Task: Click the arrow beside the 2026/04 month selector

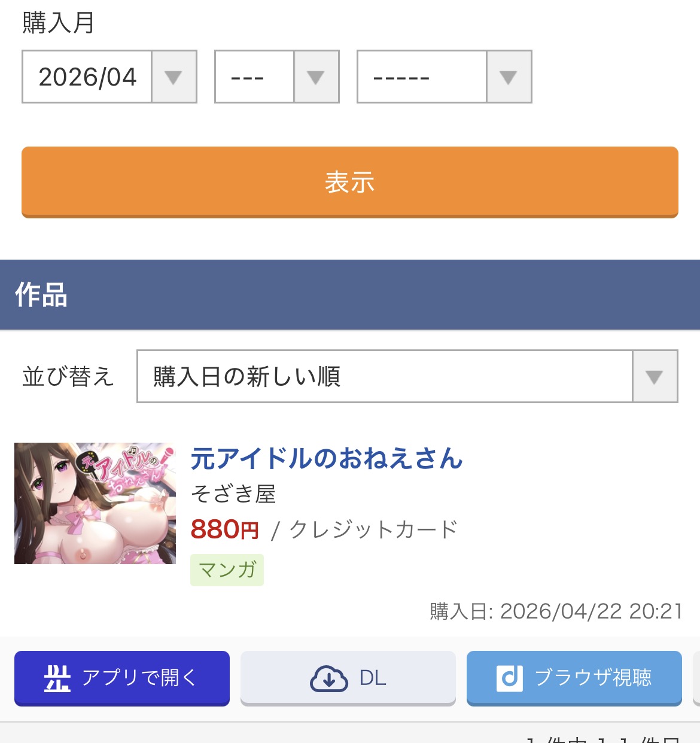Action: (174, 77)
